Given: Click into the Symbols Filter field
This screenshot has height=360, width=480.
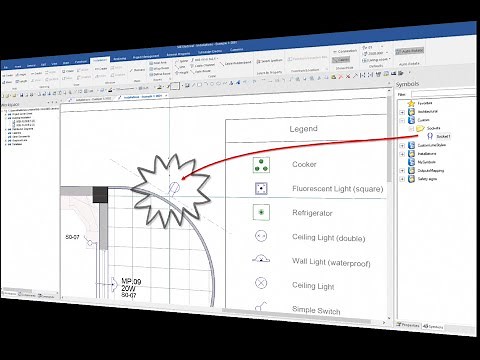Looking at the screenshot, I should 443,94.
